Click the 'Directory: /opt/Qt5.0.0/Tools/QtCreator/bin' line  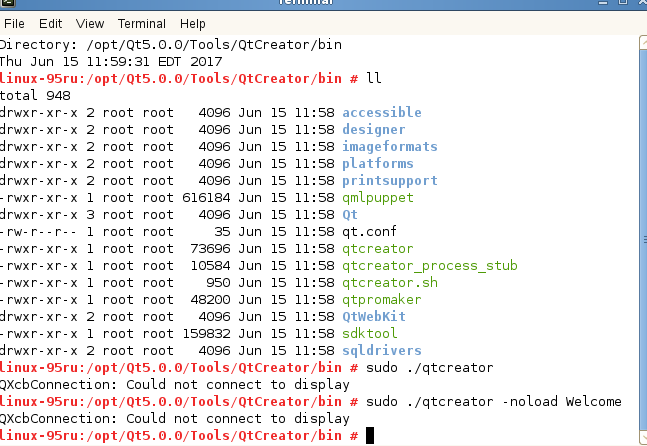pos(171,45)
